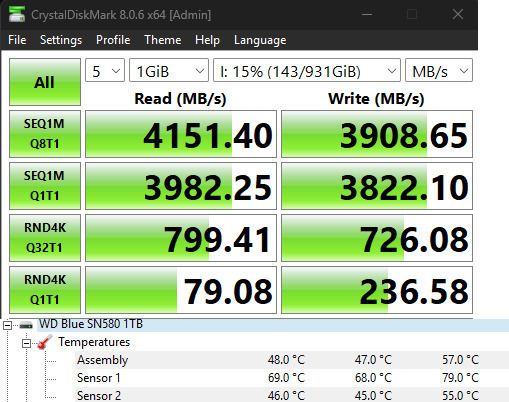Collapse the Temperatures tree branch

click(x=26, y=343)
